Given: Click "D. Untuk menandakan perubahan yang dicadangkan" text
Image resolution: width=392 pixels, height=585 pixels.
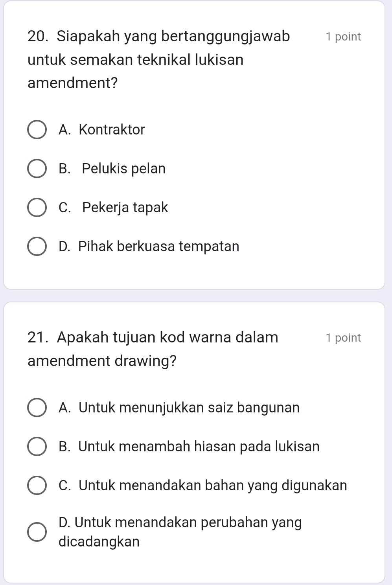Looking at the screenshot, I should click(x=180, y=532).
